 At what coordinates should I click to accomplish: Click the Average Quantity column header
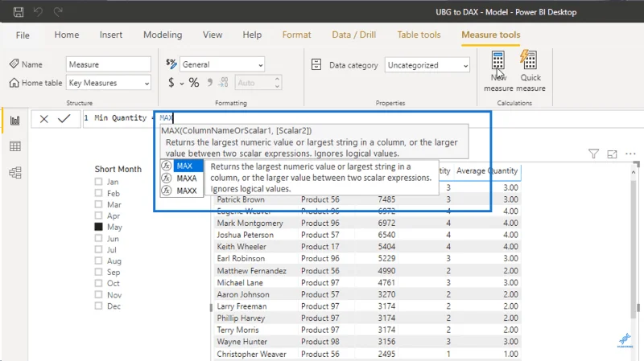coord(487,170)
